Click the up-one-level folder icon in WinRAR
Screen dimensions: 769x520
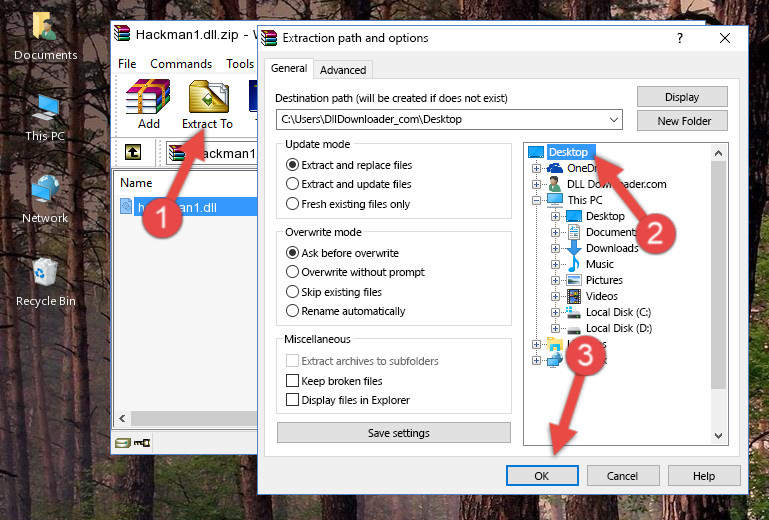pos(133,153)
